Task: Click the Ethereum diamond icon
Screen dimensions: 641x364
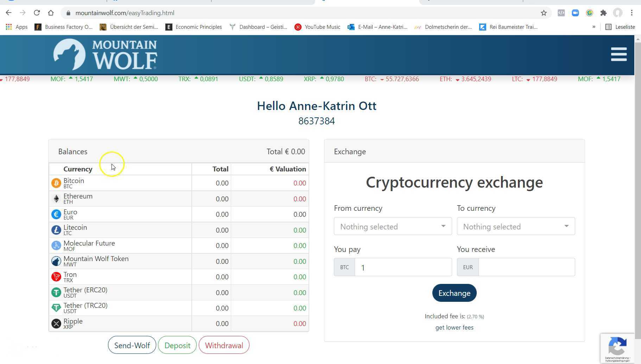Action: click(x=56, y=199)
